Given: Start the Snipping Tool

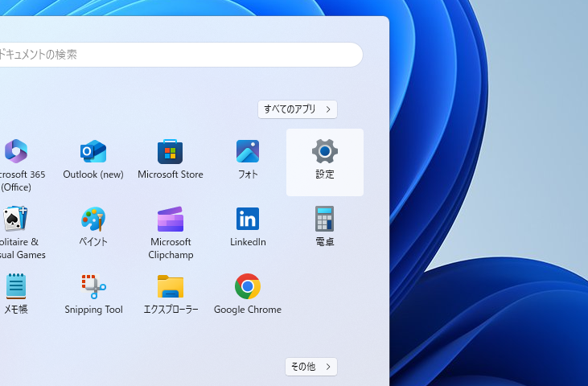Looking at the screenshot, I should point(93,287).
